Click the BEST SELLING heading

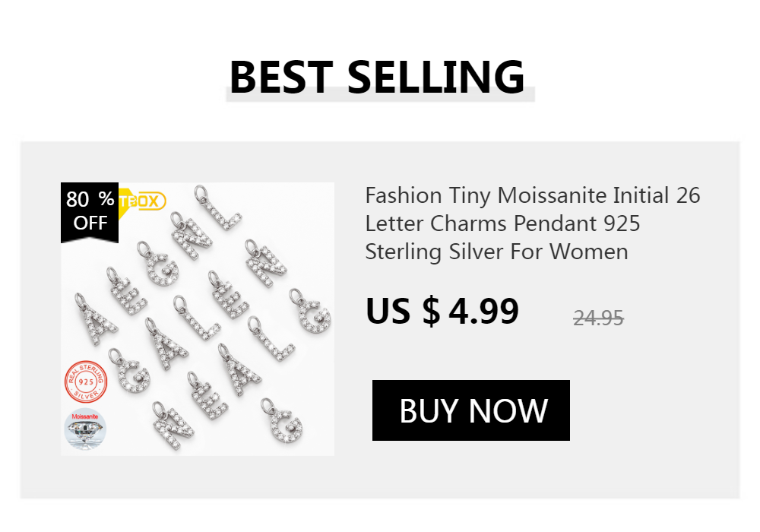377,77
